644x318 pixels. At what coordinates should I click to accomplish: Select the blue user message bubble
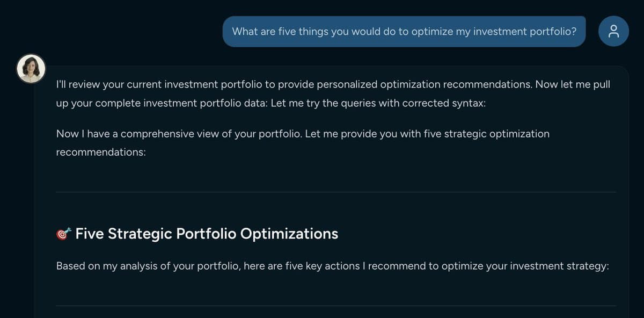coord(404,31)
